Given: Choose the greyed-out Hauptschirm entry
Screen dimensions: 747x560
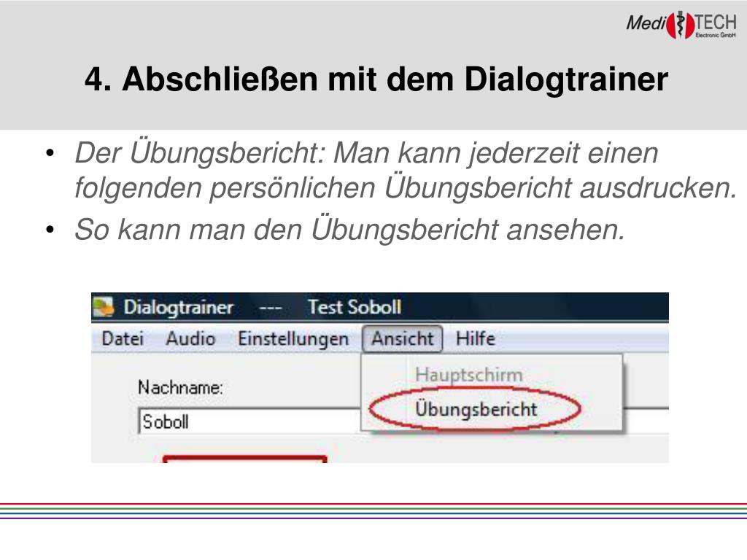Looking at the screenshot, I should click(469, 375).
